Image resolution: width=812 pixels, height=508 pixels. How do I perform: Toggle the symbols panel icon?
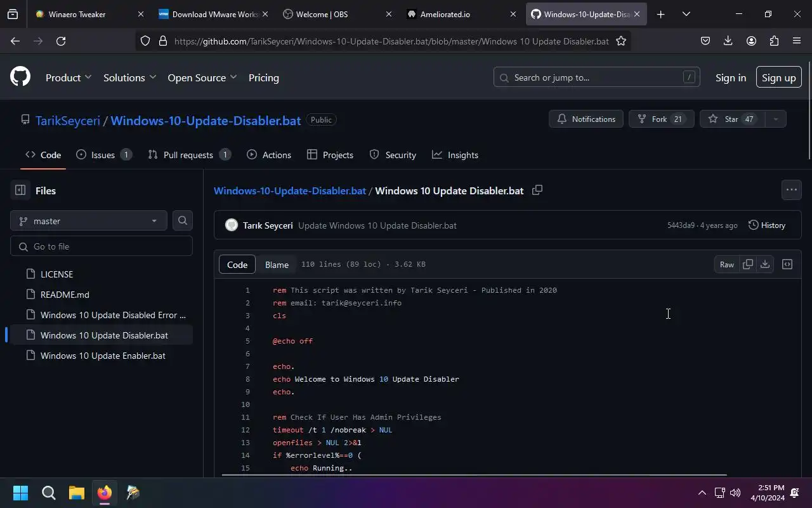(x=787, y=264)
